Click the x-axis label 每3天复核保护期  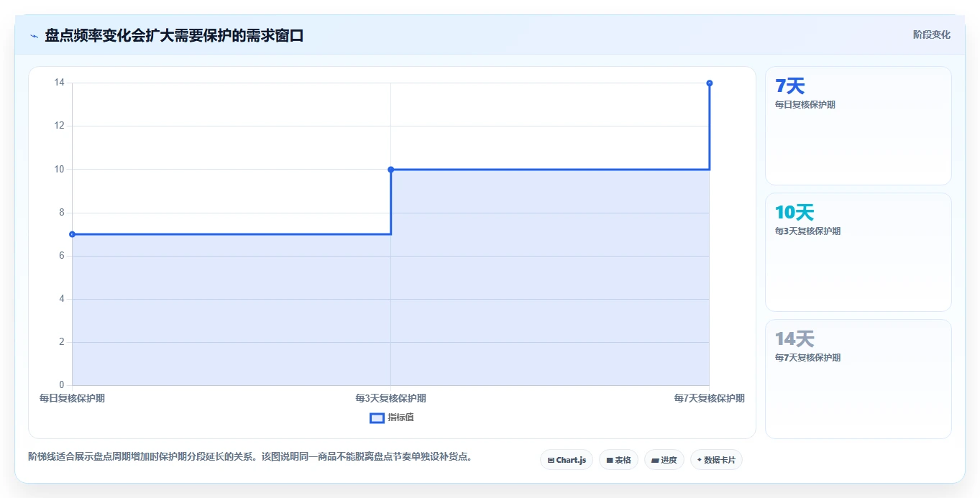(x=390, y=398)
